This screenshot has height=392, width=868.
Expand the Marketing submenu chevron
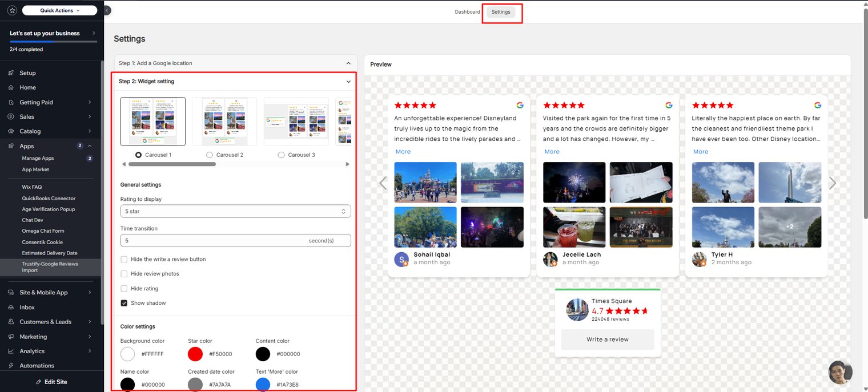90,337
